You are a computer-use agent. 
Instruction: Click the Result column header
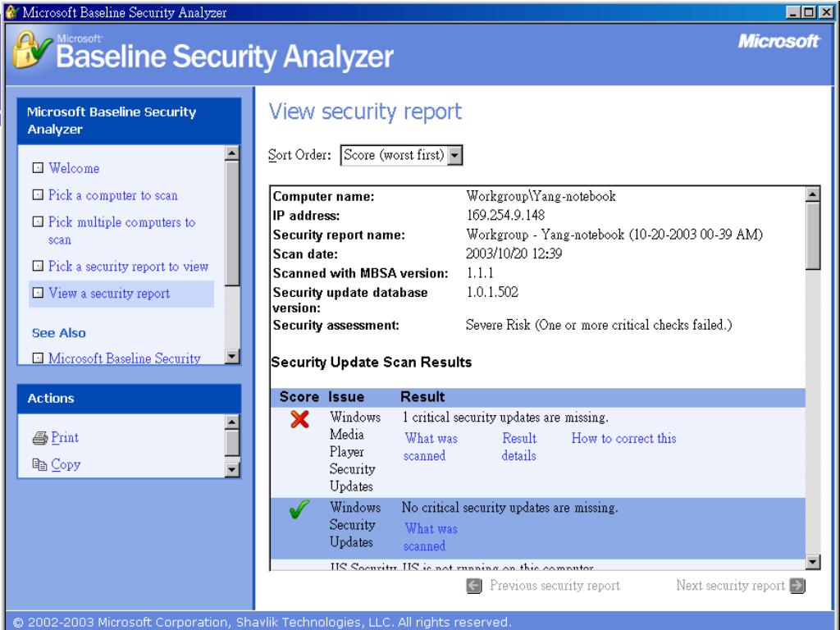click(x=422, y=397)
